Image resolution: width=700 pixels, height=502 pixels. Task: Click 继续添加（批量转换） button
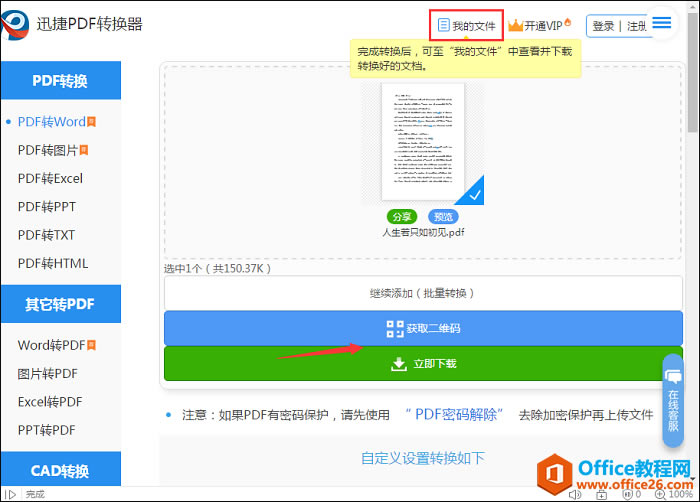click(423, 293)
